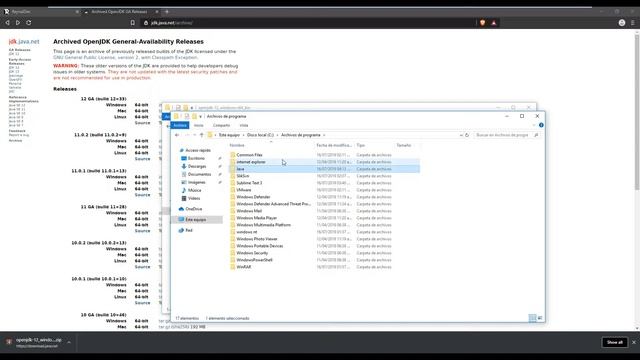The width and height of the screenshot is (640, 360).
Task: Open the quick access toolbar customize dropdown
Action: [x=200, y=117]
